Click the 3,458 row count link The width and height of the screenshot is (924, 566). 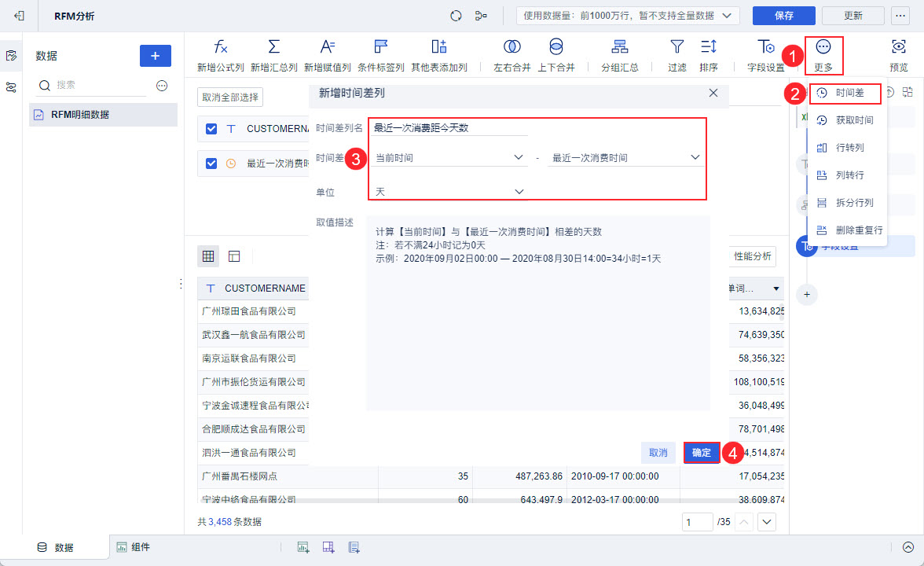tap(220, 522)
